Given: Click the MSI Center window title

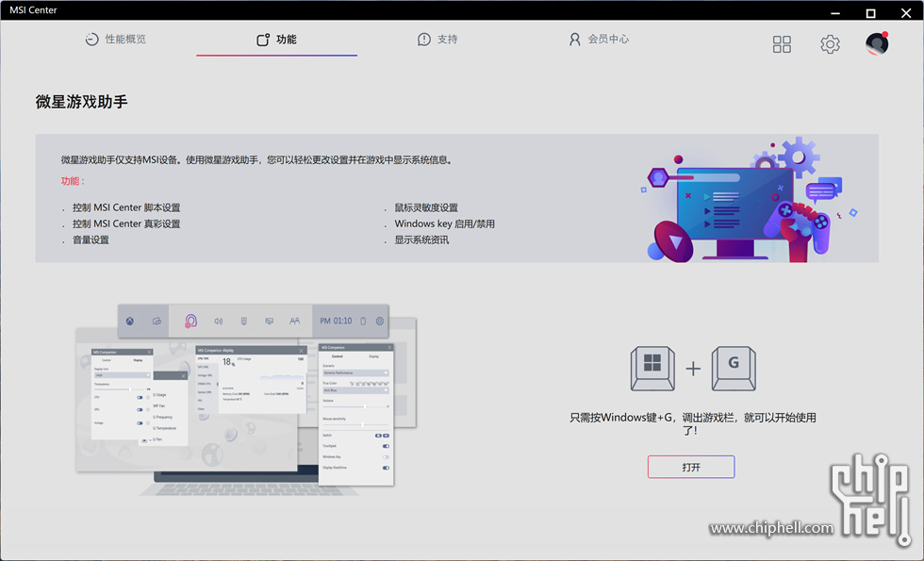Looking at the screenshot, I should [x=33, y=10].
